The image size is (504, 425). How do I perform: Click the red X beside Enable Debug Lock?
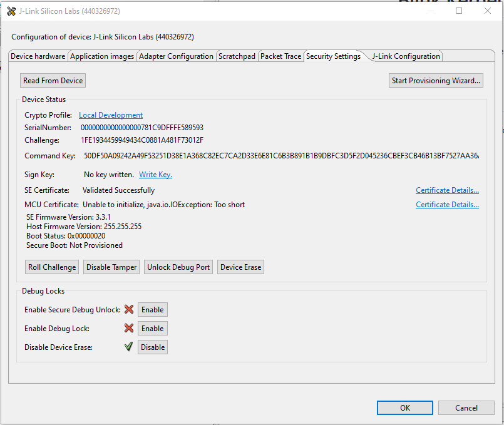[128, 328]
